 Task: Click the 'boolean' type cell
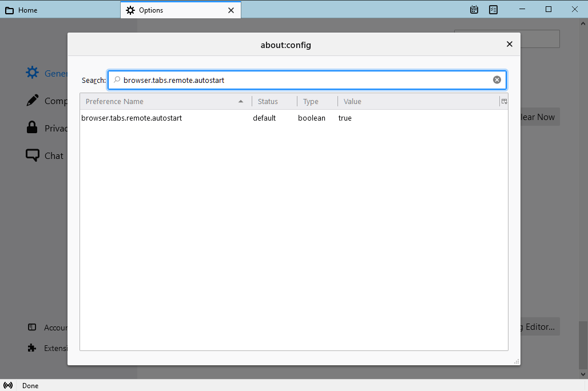coord(312,118)
